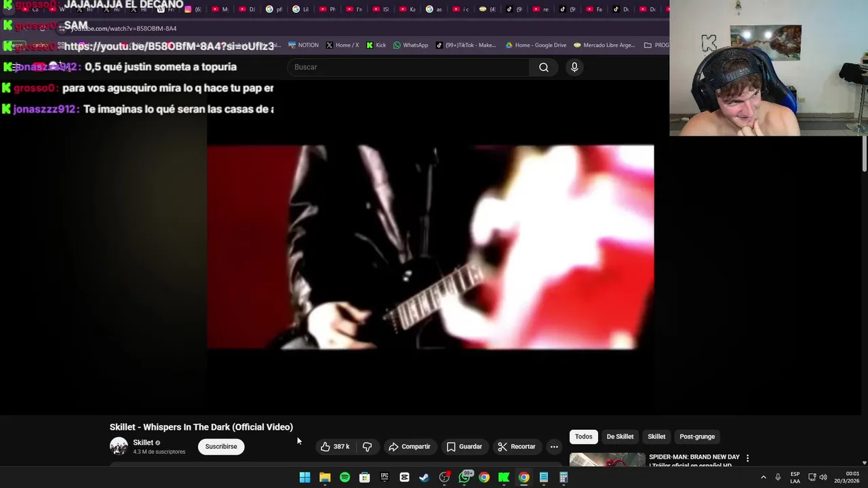The width and height of the screenshot is (868, 488).
Task: Open the Kick bookmark
Action: pyautogui.click(x=376, y=45)
